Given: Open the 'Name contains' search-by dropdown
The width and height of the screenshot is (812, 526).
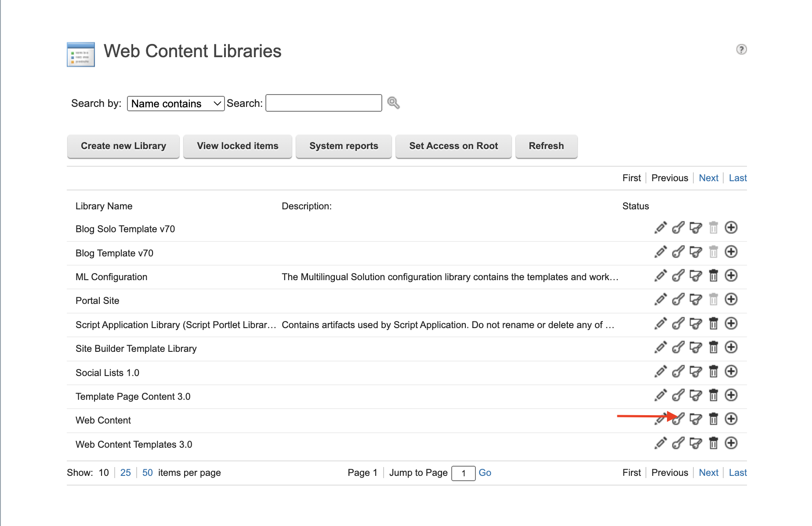Looking at the screenshot, I should click(176, 104).
